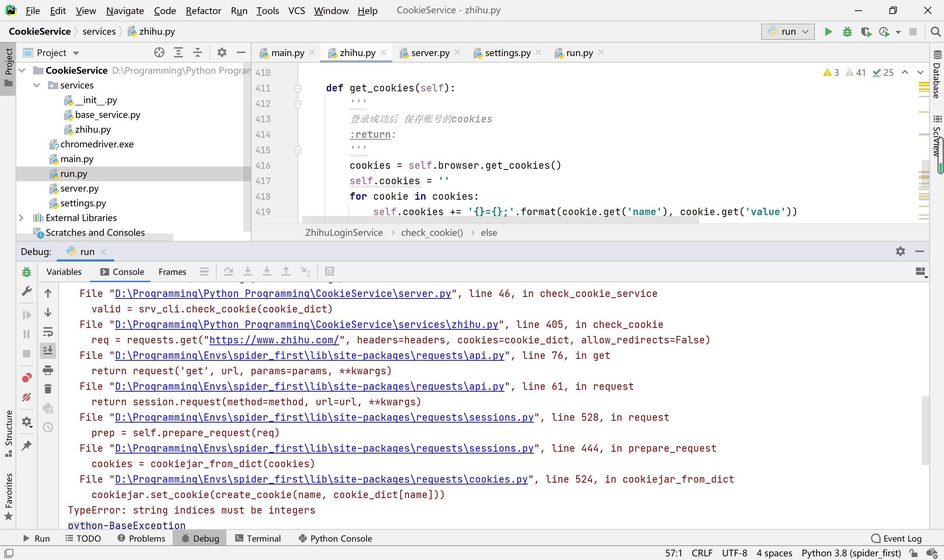Viewport: 944px width, 560px height.
Task: Jump up the stack trace arrow
Action: [x=48, y=293]
